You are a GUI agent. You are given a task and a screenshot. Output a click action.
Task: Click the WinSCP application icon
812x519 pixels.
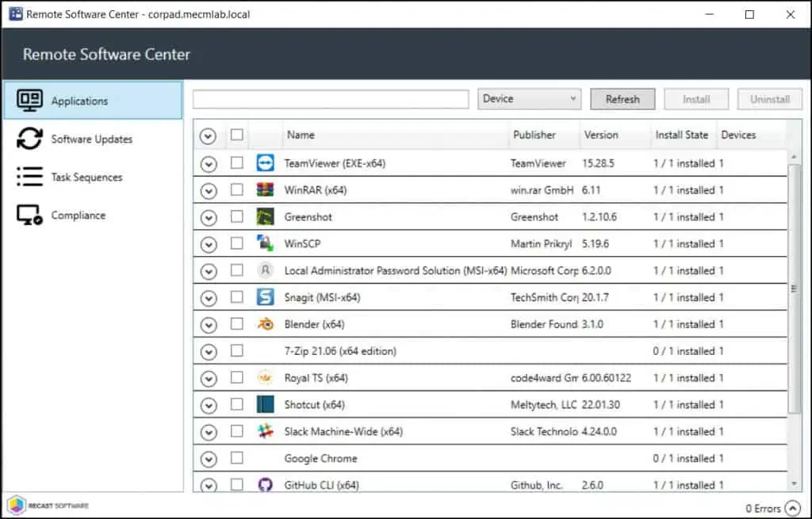[x=265, y=243]
